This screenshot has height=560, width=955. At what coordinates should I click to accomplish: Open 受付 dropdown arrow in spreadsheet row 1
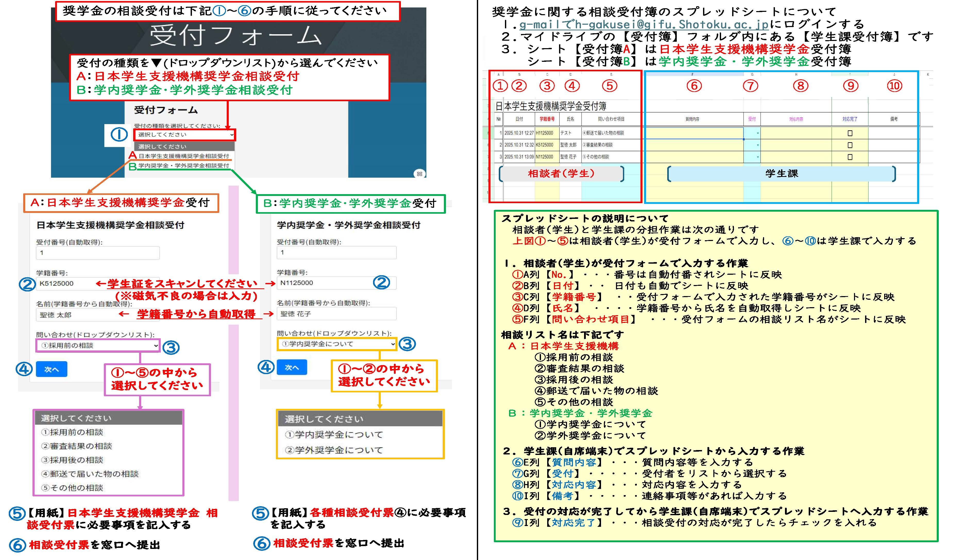point(758,133)
